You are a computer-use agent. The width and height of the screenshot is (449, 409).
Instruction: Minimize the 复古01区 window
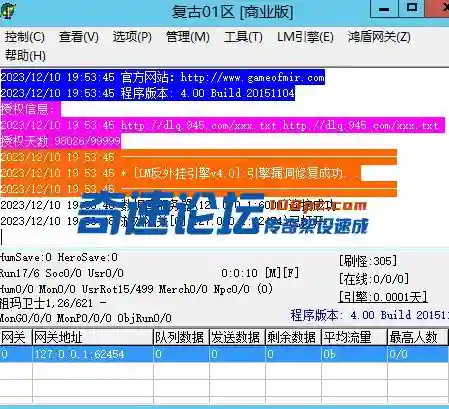pyautogui.click(x=384, y=9)
